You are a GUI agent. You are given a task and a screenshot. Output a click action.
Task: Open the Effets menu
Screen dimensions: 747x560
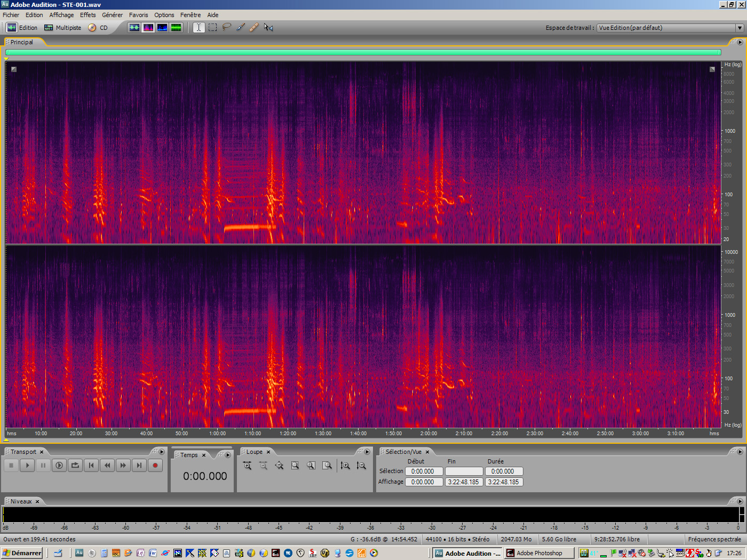pos(88,14)
